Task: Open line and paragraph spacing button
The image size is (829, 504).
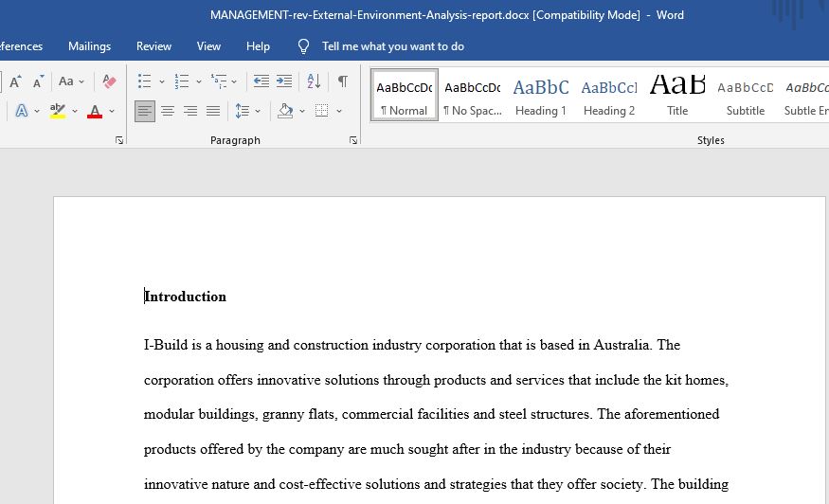Action: pos(243,111)
